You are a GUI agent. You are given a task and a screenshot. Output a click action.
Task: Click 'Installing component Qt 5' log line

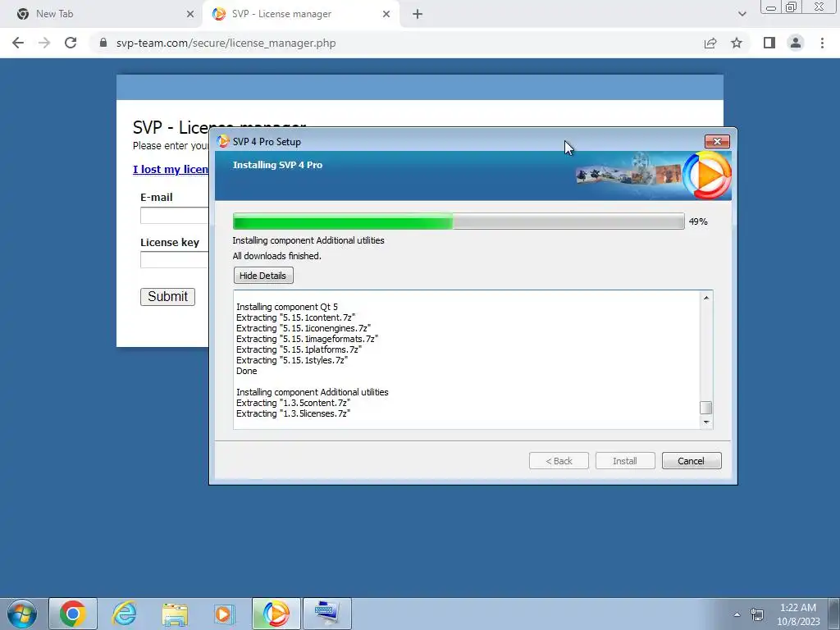[x=287, y=307]
